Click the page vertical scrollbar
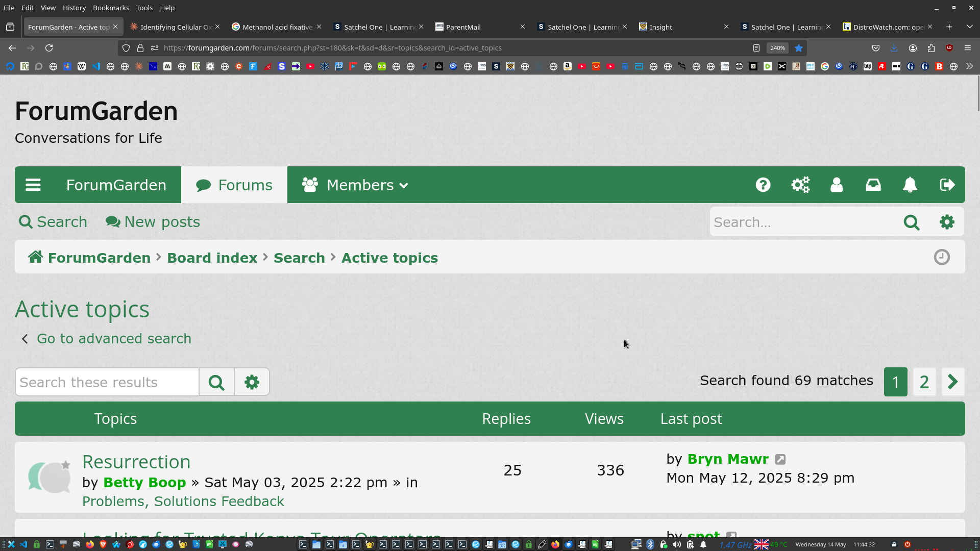The height and width of the screenshot is (551, 980). tap(978, 93)
